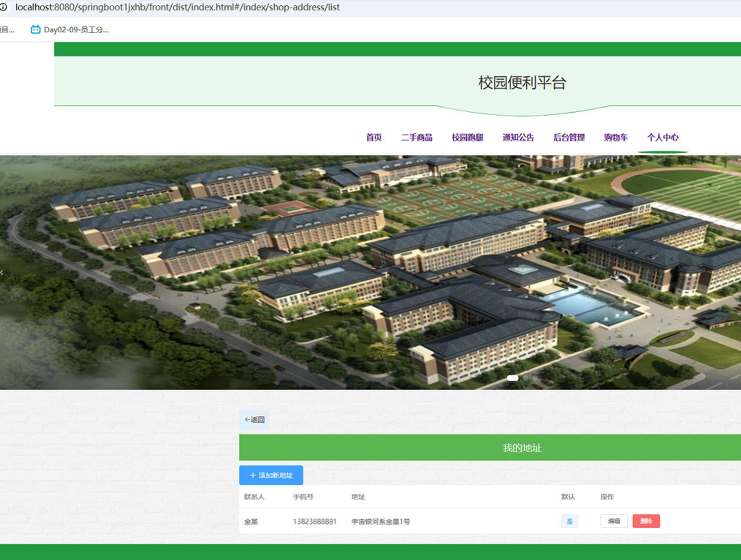Select the 个人中心 menu item
The height and width of the screenshot is (560, 741).
point(662,137)
